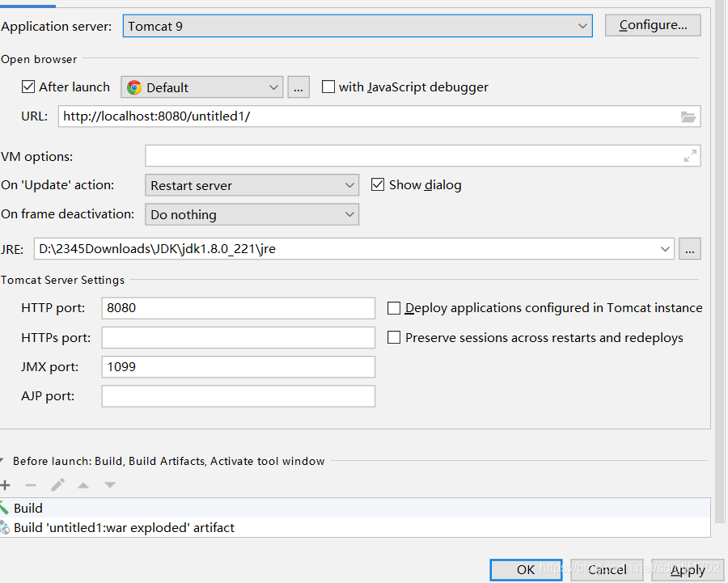Image resolution: width=728 pixels, height=583 pixels.
Task: Enable the with JavaScript debugger checkbox
Action: click(x=328, y=87)
